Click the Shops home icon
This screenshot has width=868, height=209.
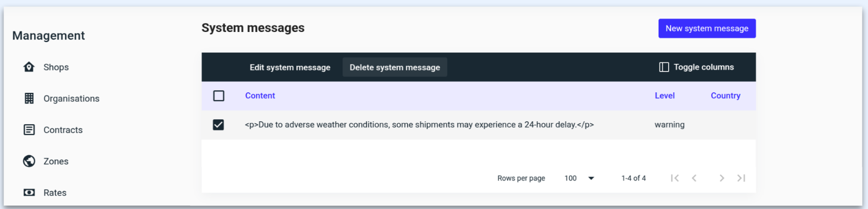pos(29,67)
